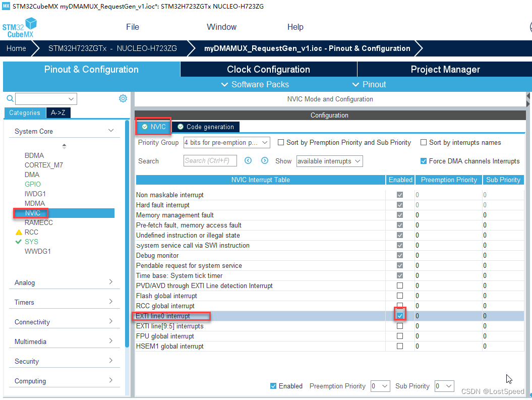Open the File menu

click(x=132, y=27)
